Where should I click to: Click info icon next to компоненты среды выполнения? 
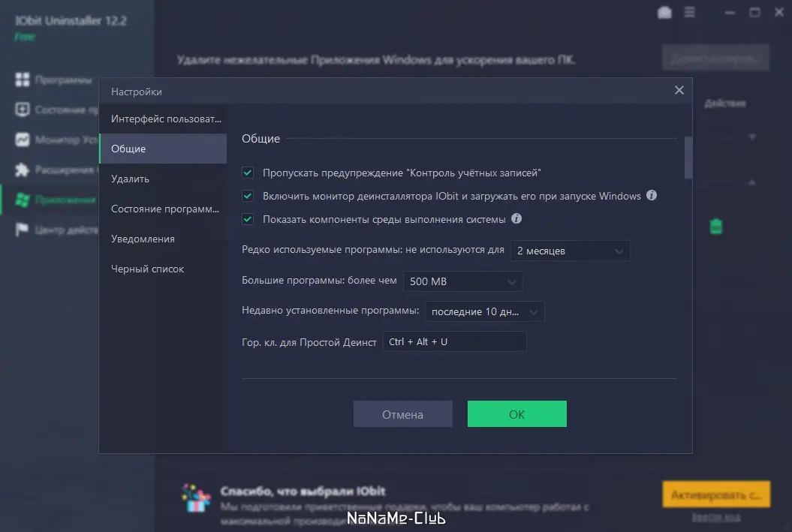click(x=516, y=218)
